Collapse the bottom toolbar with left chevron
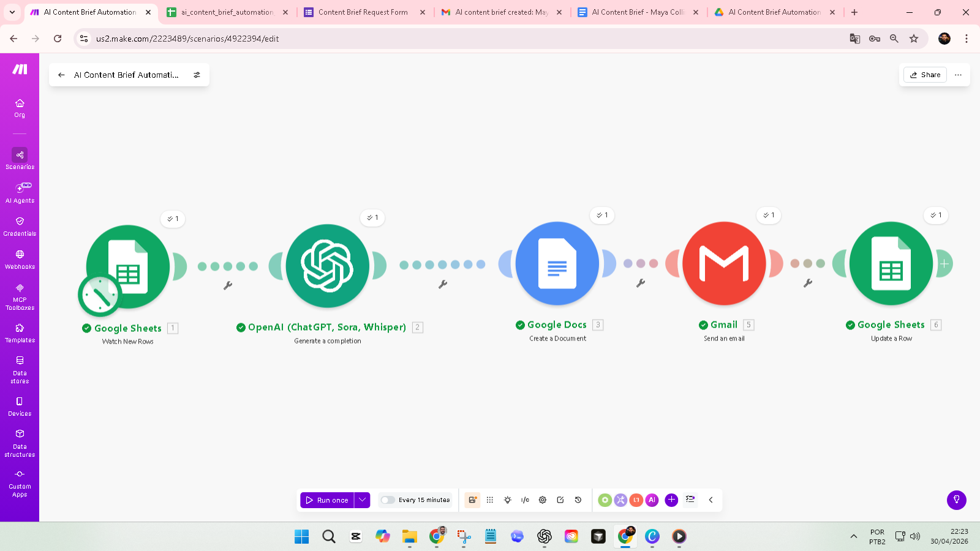 click(711, 500)
